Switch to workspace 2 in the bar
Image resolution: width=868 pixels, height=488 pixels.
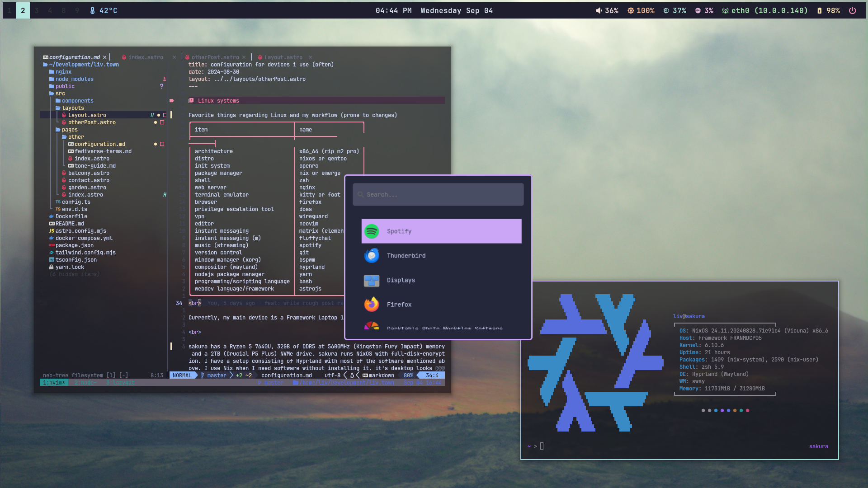tap(23, 10)
